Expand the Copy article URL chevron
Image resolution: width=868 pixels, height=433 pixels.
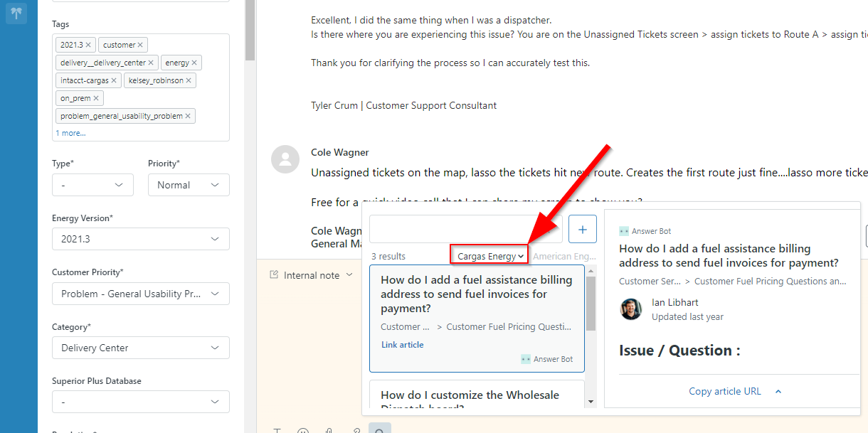point(778,391)
